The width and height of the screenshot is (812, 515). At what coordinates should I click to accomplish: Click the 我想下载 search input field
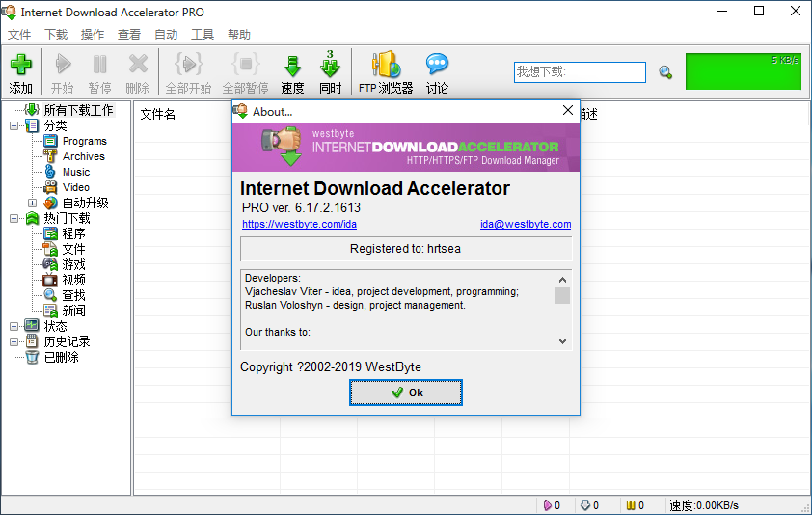[x=580, y=72]
